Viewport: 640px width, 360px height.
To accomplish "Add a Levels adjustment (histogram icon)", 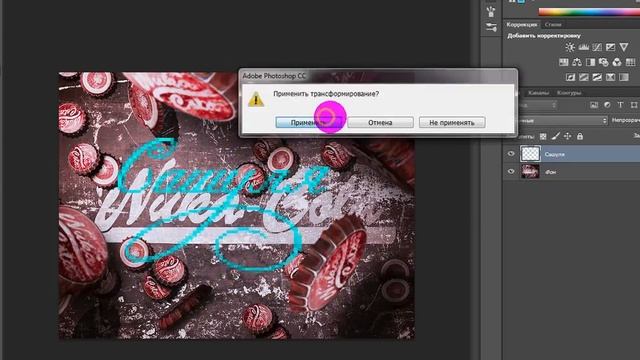I will (584, 47).
